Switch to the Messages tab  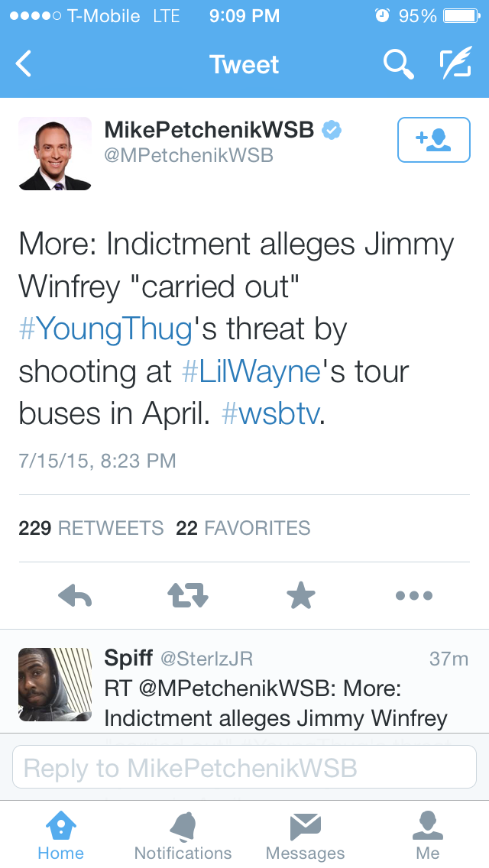click(305, 835)
